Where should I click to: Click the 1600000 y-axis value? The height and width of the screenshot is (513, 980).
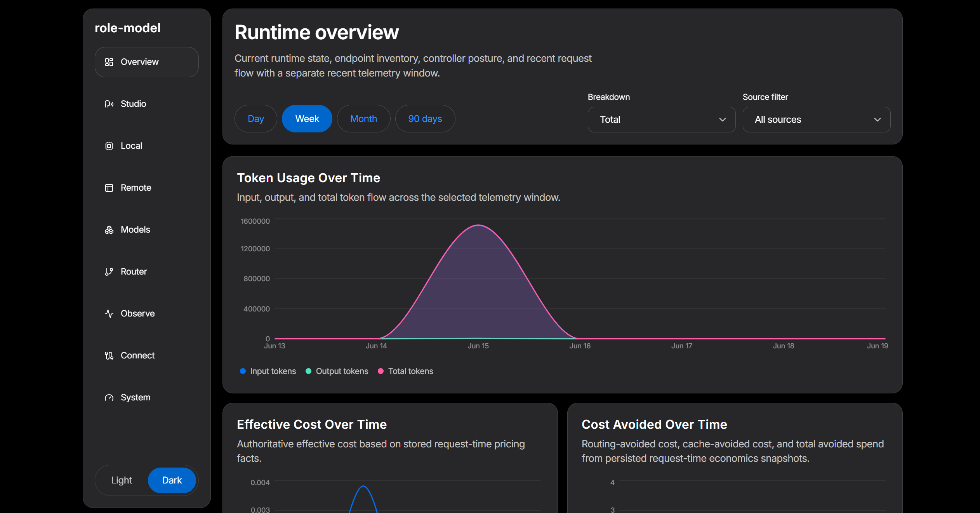255,221
